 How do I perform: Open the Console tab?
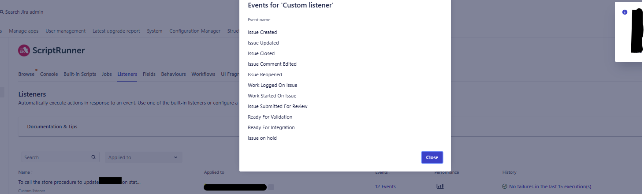(49, 74)
